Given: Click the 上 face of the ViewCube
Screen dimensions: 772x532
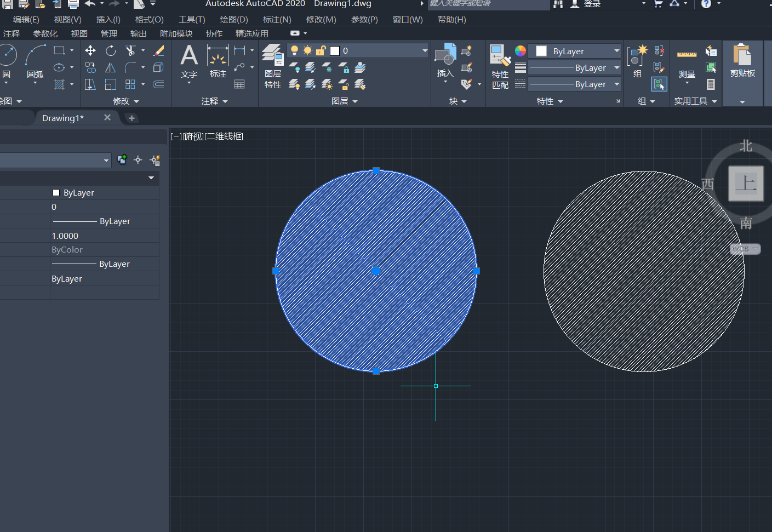Looking at the screenshot, I should 746,184.
